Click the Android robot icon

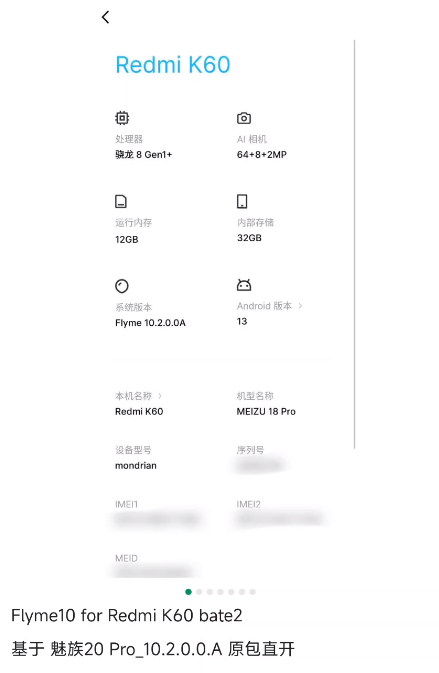(244, 285)
